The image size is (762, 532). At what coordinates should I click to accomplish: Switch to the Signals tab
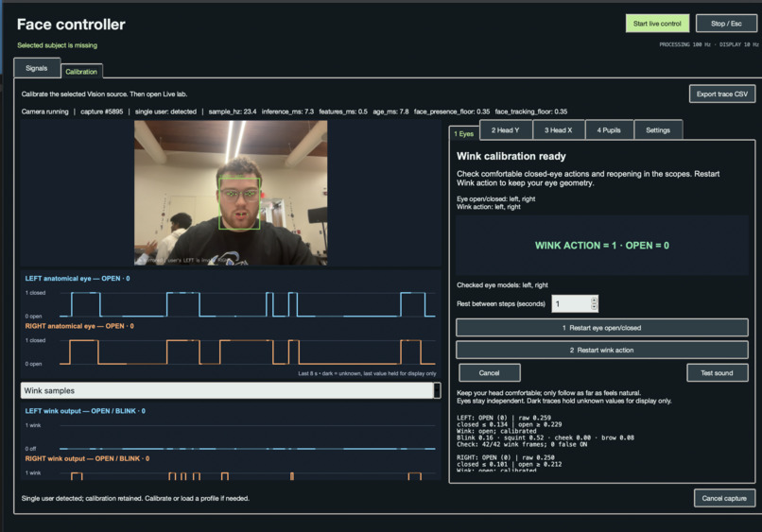[x=37, y=68]
